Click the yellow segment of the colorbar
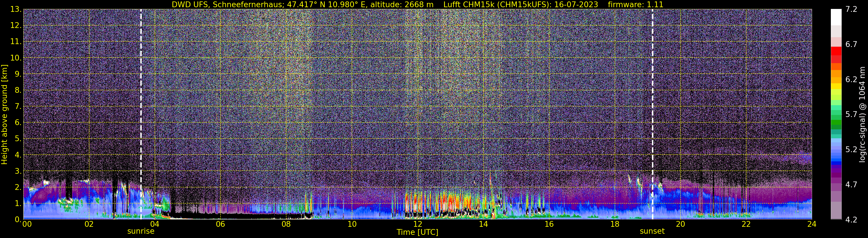The image size is (868, 238). tap(836, 86)
